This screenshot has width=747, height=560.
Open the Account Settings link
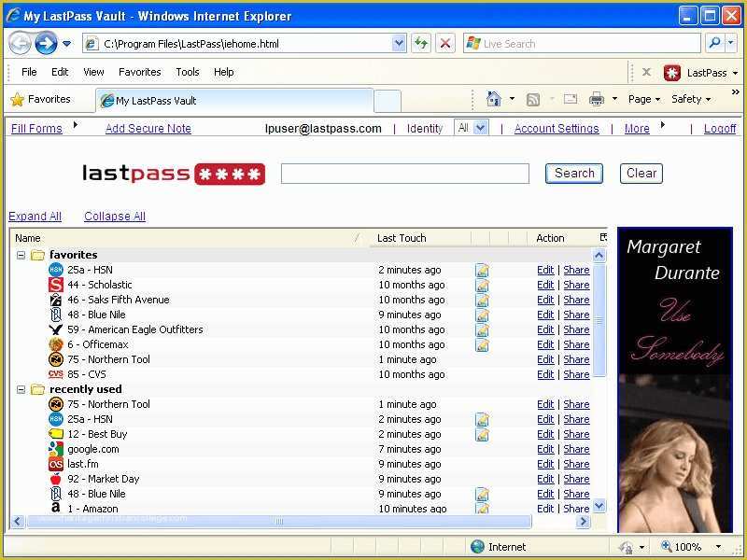tap(557, 129)
